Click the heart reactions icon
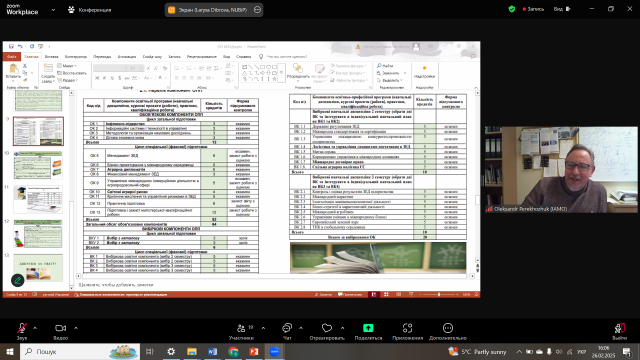Screen dimensions: 640x360 click(x=327, y=328)
